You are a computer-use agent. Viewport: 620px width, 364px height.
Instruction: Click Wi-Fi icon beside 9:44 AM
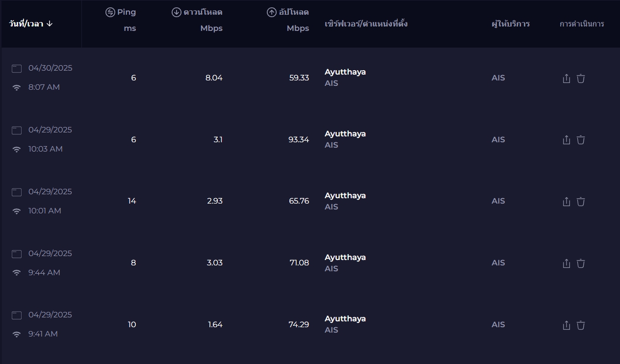tap(17, 273)
